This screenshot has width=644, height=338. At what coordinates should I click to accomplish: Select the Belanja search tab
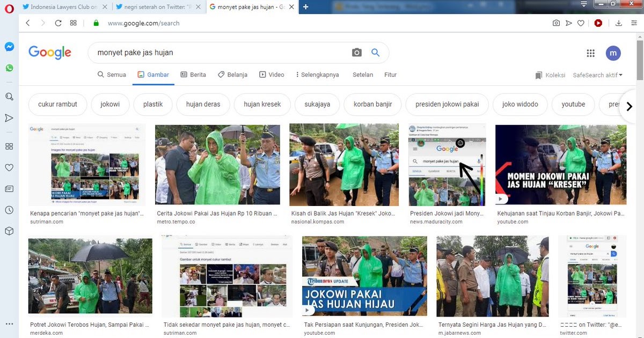tap(232, 75)
